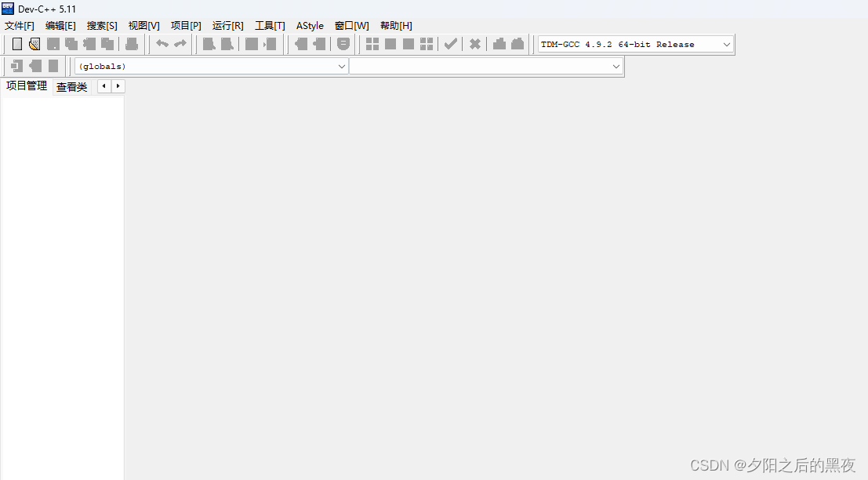Click the Compile & Run toolbar icon
Viewport: 868px width, 480px height.
click(409, 44)
